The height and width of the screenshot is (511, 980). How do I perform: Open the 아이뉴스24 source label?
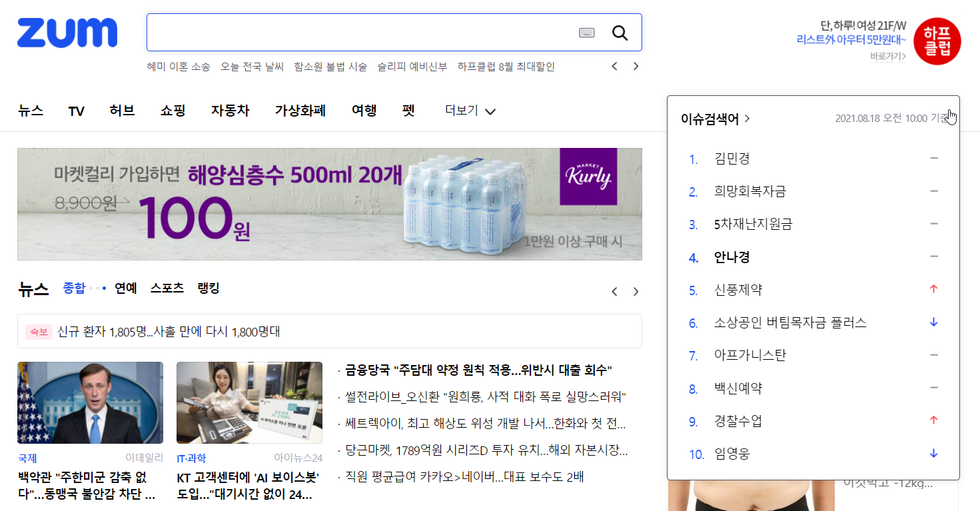(x=298, y=458)
